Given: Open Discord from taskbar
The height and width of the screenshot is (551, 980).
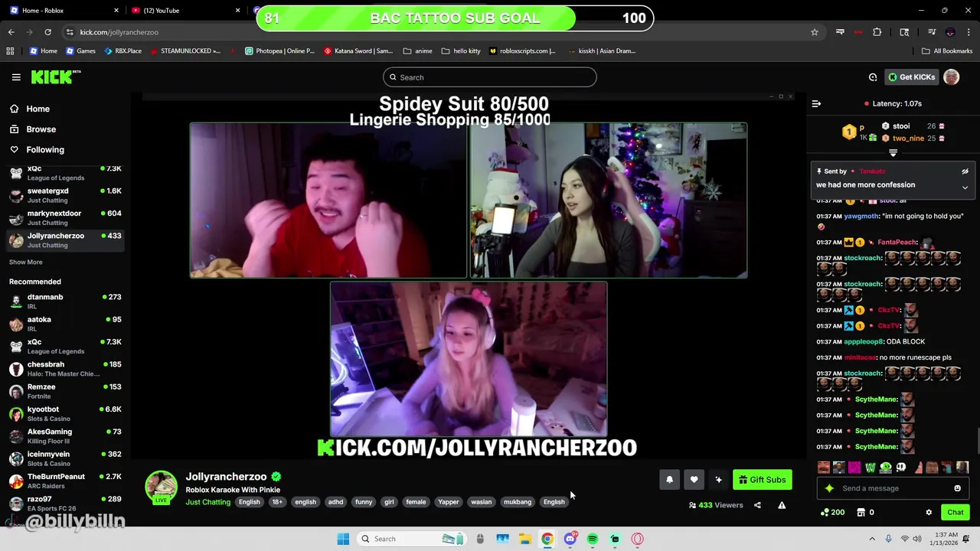Looking at the screenshot, I should click(x=570, y=539).
